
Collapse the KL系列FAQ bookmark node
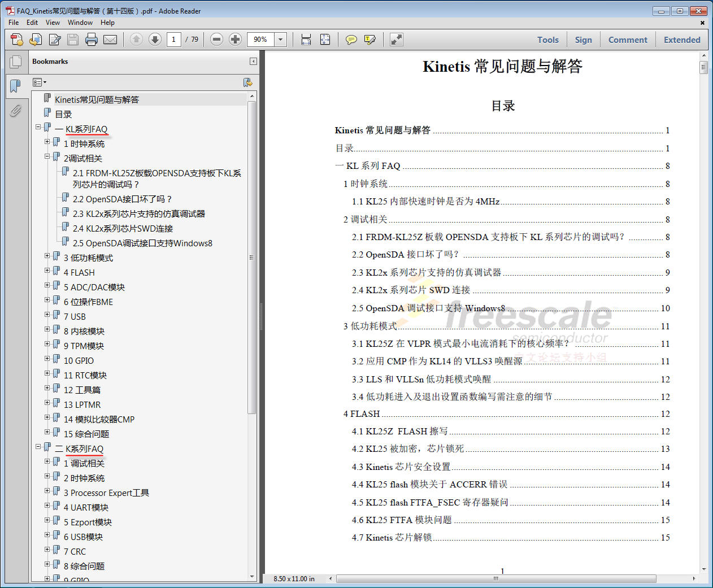pyautogui.click(x=38, y=127)
